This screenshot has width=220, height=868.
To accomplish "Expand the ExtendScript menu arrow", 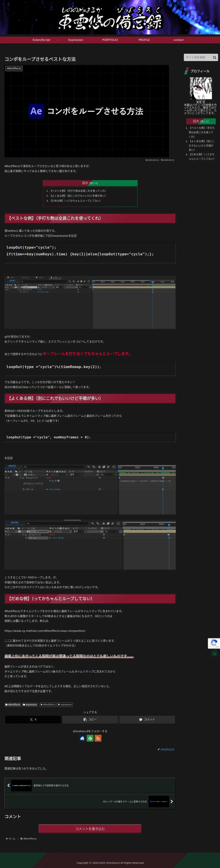I will pyautogui.click(x=57, y=40).
